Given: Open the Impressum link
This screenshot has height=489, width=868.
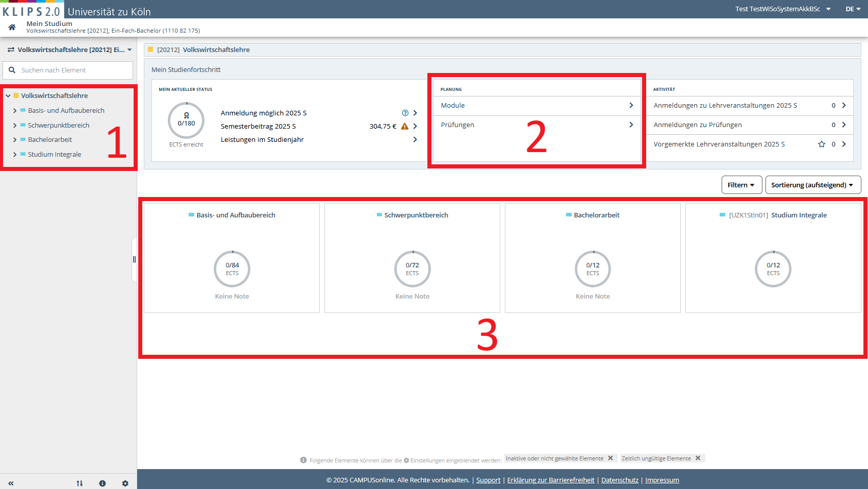Looking at the screenshot, I should click(x=662, y=480).
